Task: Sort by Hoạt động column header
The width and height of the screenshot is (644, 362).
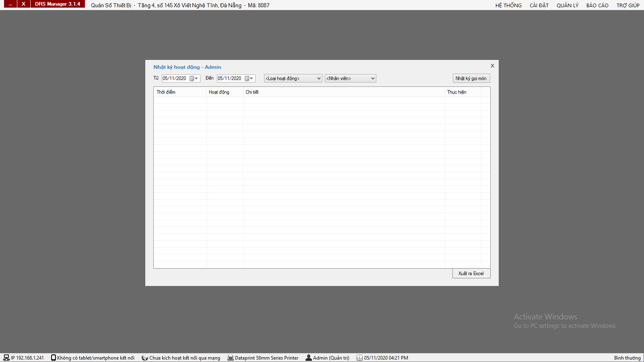Action: [225, 92]
